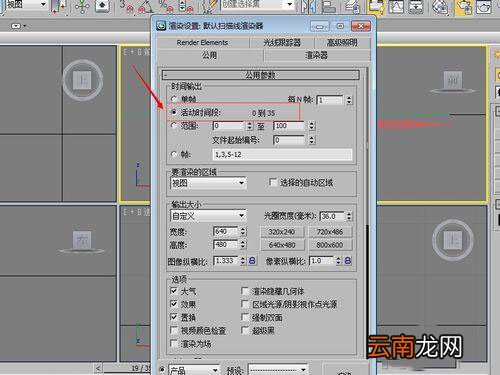500x375 pixels.
Task: Select the 帧 radio button
Action: pos(174,154)
